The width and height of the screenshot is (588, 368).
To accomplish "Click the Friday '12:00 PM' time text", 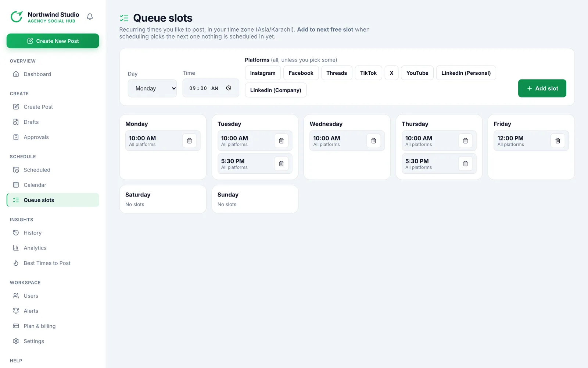I will click(x=510, y=138).
